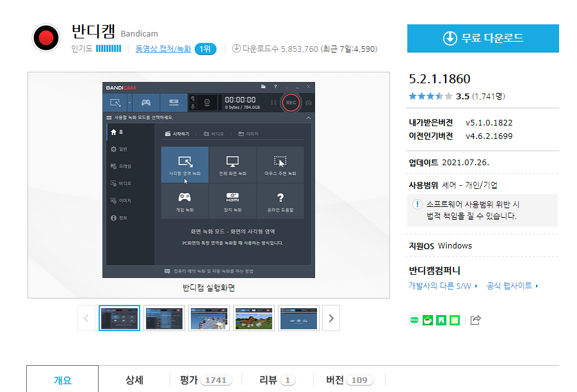Select the ferris wheel screenshot thumbnail
Screen dimensions: 577x392
coord(209,318)
